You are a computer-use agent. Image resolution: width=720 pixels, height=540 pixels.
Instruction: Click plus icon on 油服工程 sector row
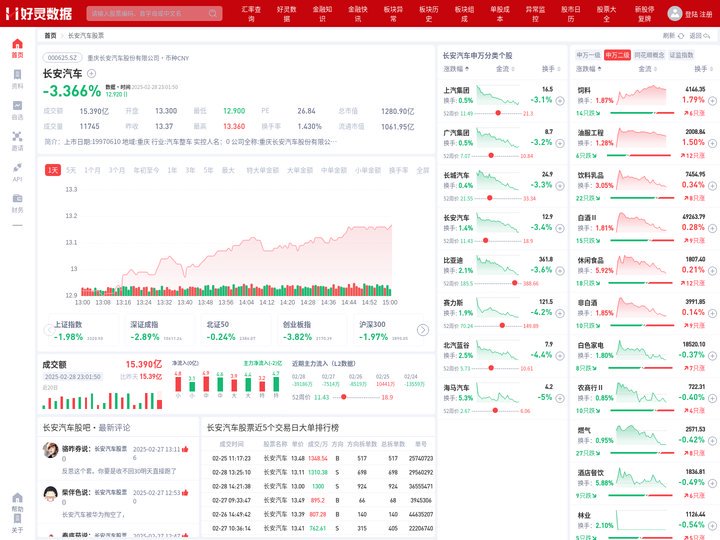tap(712, 143)
